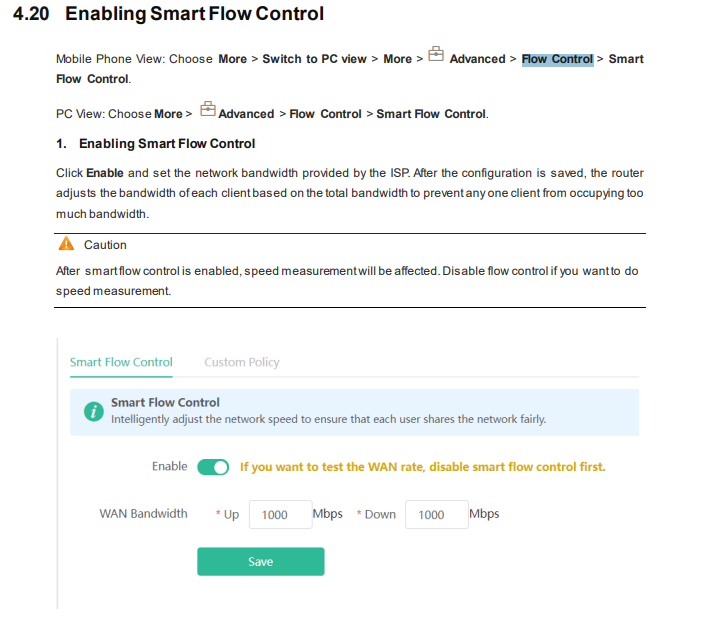Click the 4.20 Enabling Smart Flow Control heading
The width and height of the screenshot is (711, 639).
(x=168, y=14)
